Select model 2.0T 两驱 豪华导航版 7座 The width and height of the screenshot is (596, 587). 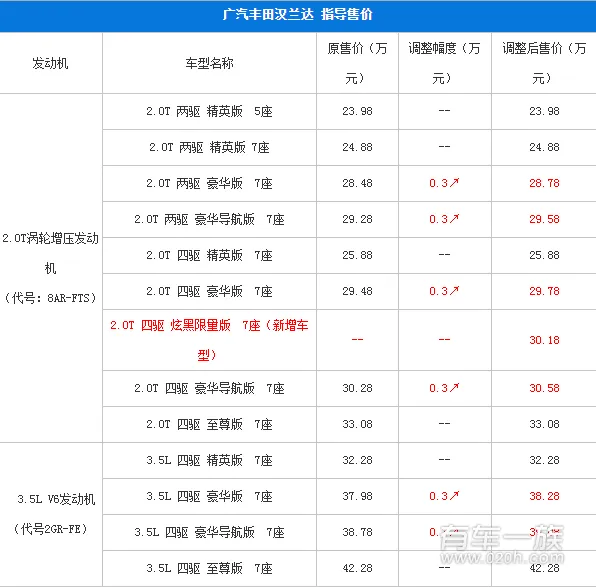(209, 219)
